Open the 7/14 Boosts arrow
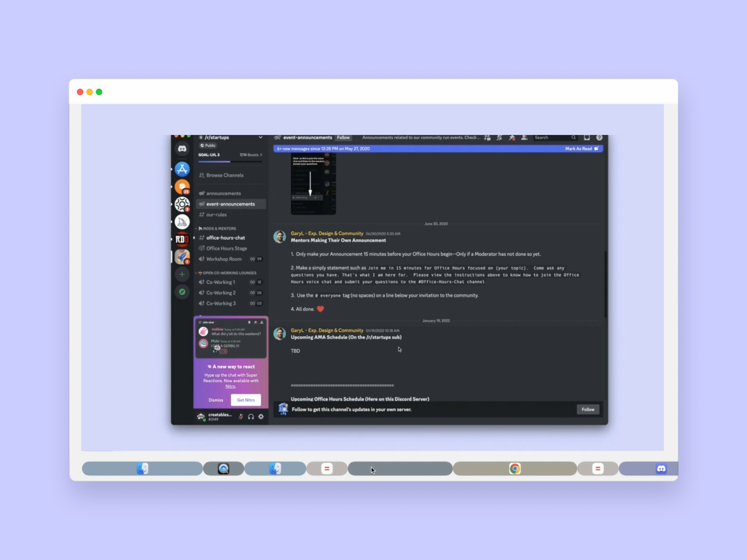 pyautogui.click(x=261, y=155)
